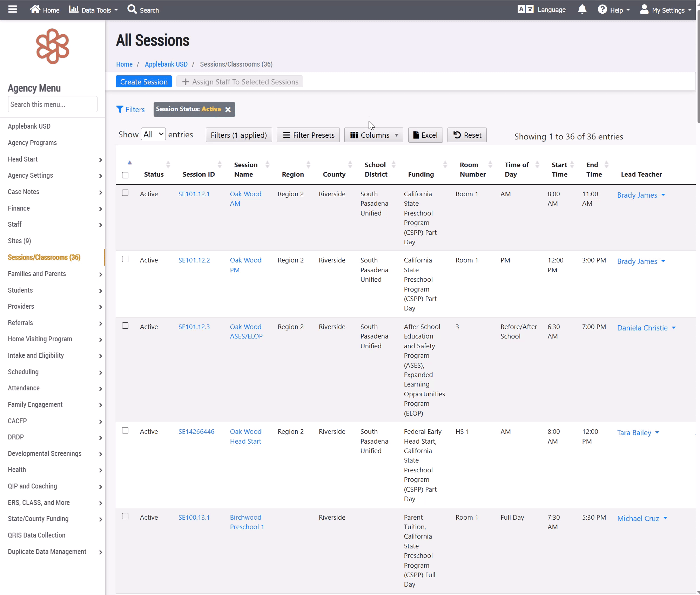The image size is (700, 595).
Task: Check the SE101.12.2 row checkbox
Action: tap(125, 259)
